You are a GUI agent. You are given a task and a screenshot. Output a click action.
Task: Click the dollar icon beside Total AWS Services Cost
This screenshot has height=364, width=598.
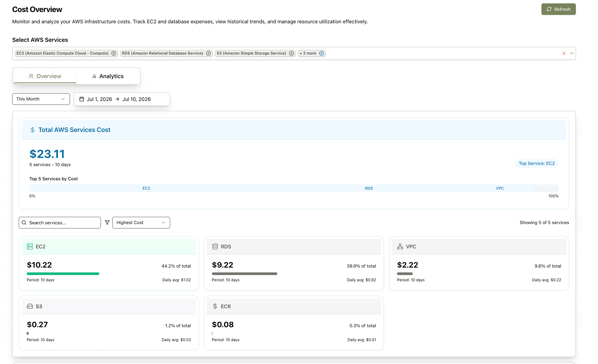point(32,130)
